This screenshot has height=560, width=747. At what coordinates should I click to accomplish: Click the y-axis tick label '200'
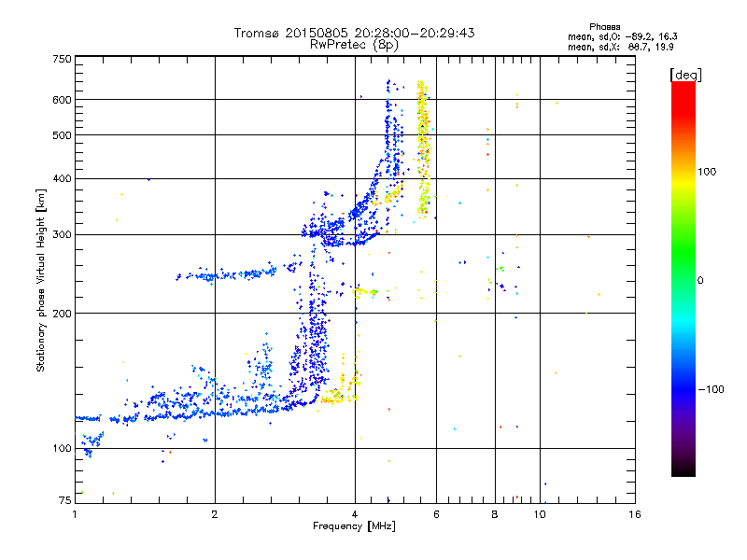point(62,314)
